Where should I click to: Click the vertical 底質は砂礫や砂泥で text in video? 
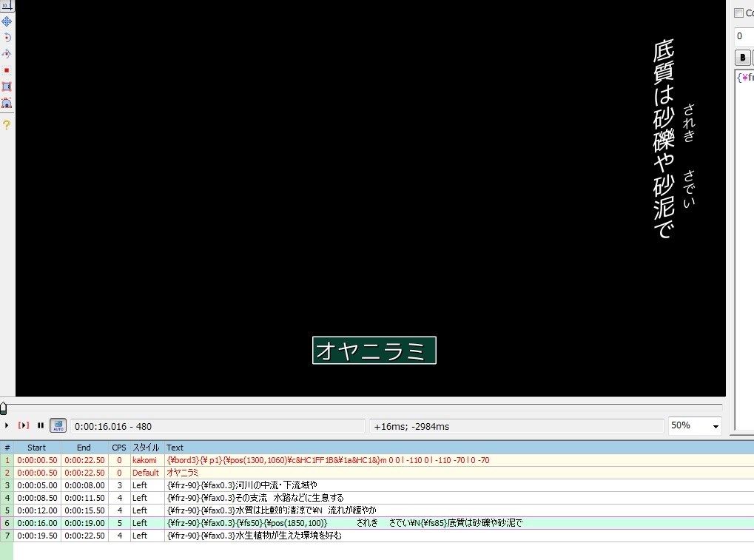tap(664, 138)
